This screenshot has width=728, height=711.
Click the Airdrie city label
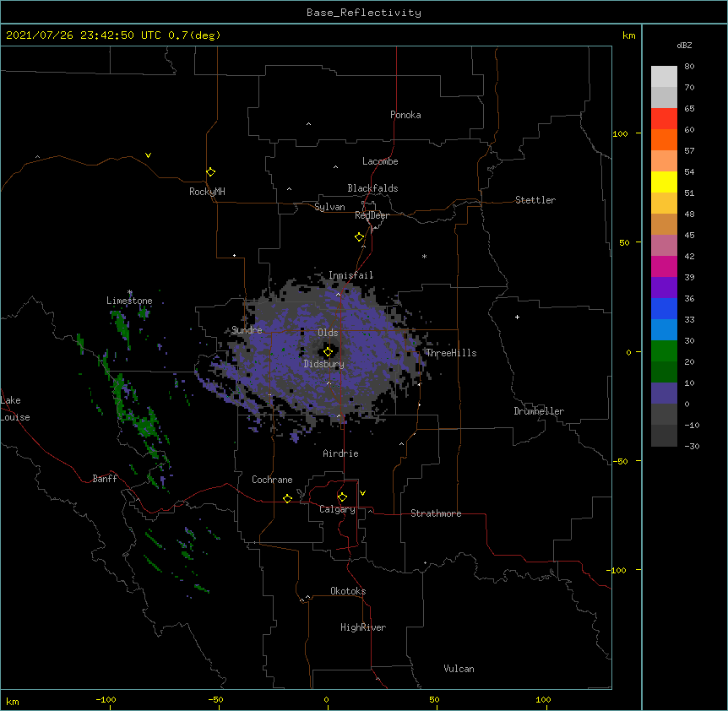(340, 453)
